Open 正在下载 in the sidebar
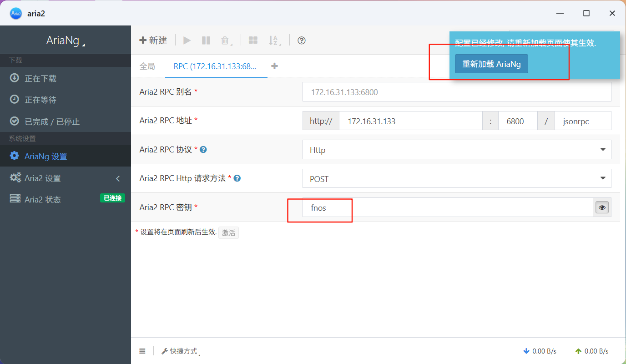Viewport: 626px width, 364px height. (66, 78)
